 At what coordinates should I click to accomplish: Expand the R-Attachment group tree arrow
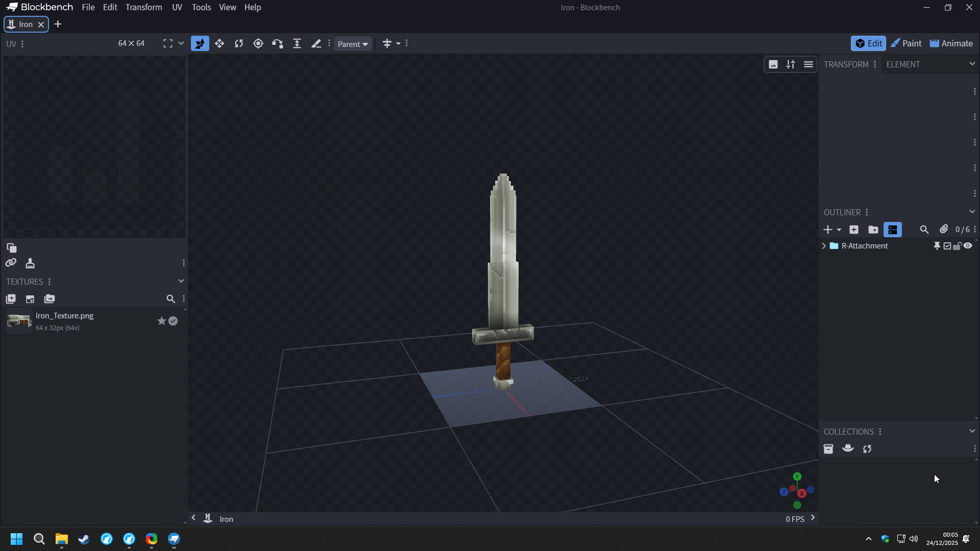[x=823, y=246]
